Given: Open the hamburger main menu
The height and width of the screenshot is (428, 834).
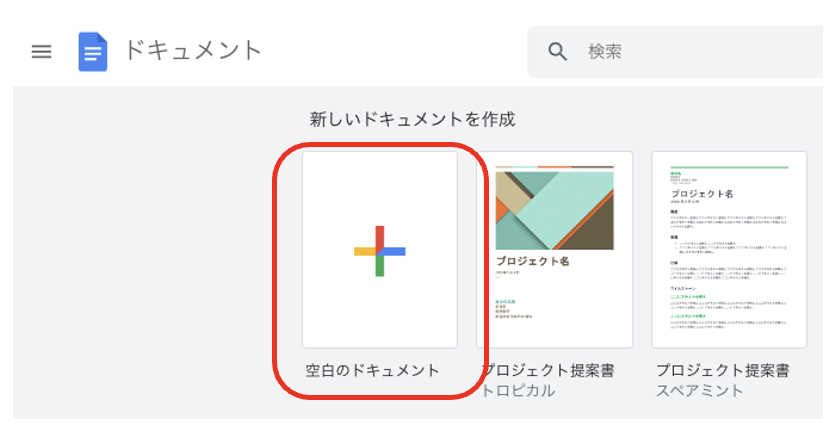Looking at the screenshot, I should (x=41, y=52).
